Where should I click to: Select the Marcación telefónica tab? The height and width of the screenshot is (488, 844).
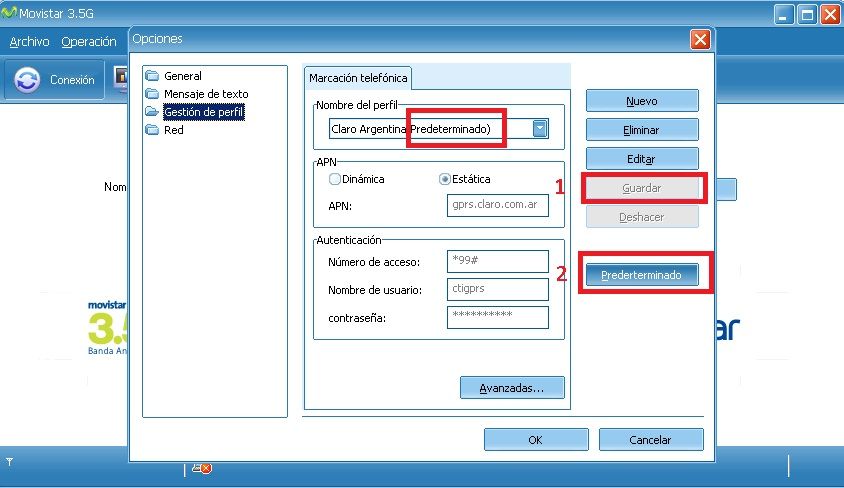pyautogui.click(x=358, y=78)
